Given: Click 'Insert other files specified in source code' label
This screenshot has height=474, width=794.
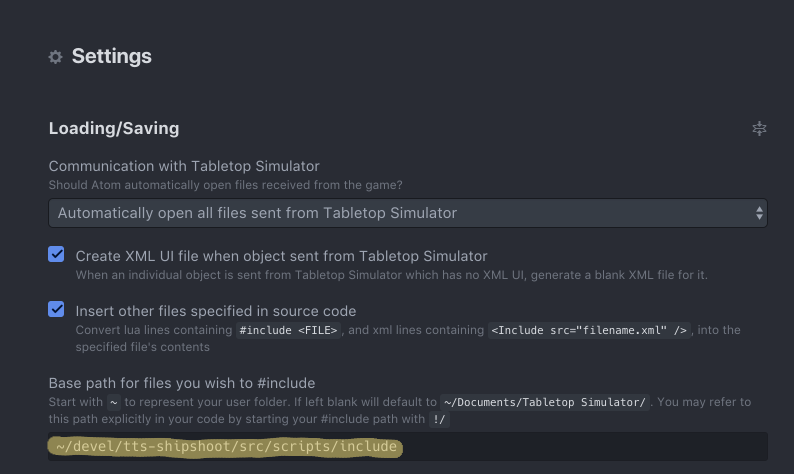Looking at the screenshot, I should pos(216,311).
